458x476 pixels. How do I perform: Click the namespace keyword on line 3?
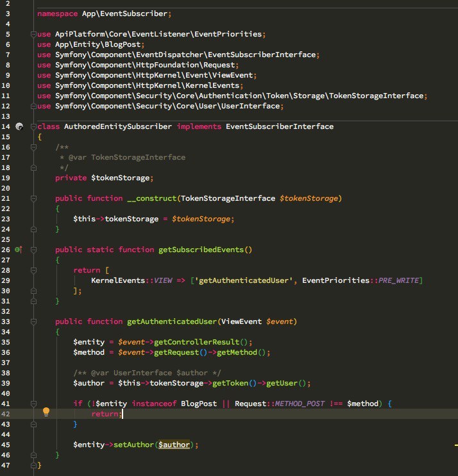click(x=57, y=14)
